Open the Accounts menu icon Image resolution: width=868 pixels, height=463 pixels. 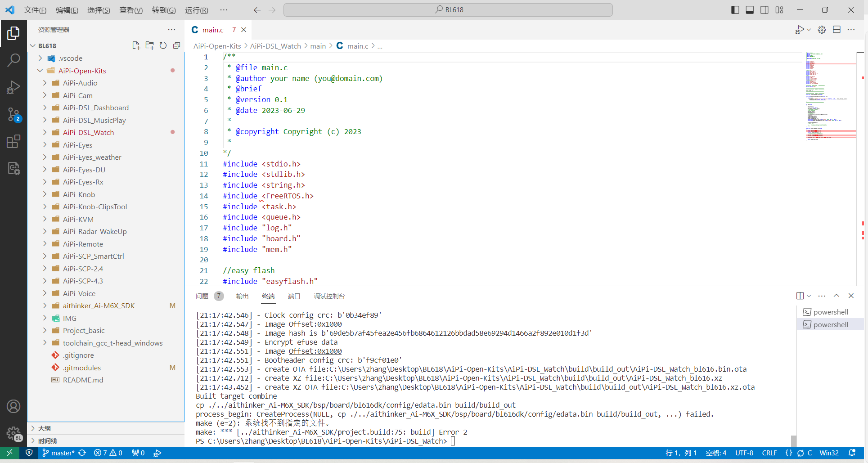click(x=13, y=406)
